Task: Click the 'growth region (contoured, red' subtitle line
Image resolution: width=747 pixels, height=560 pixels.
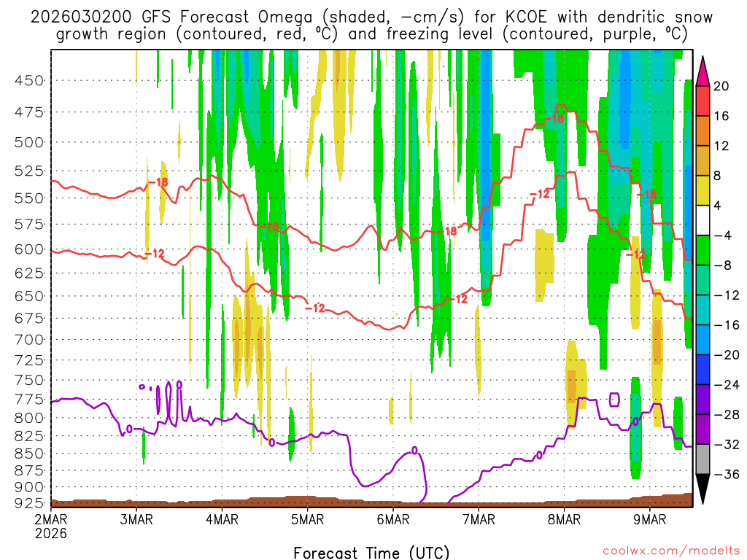Action: pos(371,34)
